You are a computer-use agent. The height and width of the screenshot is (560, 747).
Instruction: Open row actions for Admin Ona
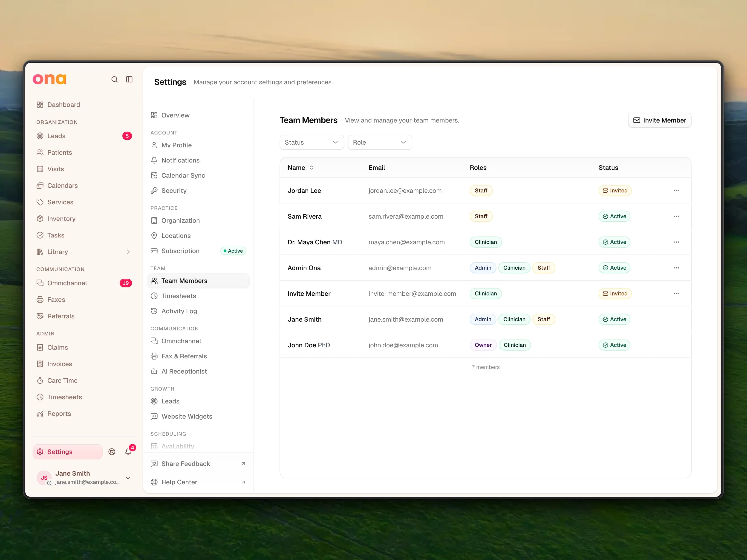click(x=676, y=268)
